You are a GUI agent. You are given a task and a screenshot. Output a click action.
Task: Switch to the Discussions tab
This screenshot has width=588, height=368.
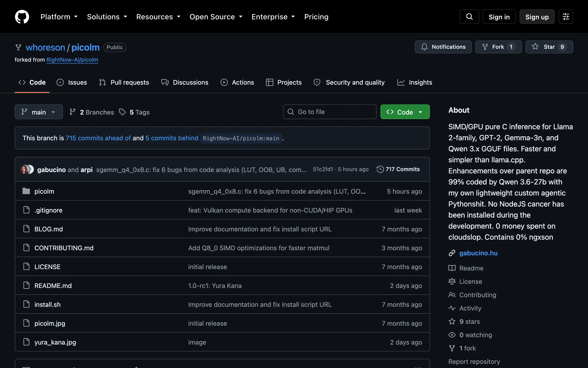pyautogui.click(x=185, y=82)
